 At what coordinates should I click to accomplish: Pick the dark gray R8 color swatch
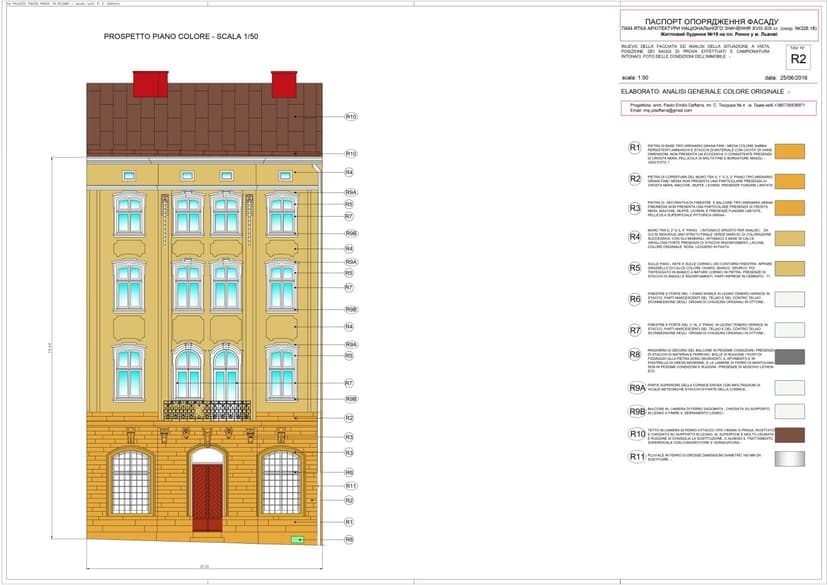791,356
